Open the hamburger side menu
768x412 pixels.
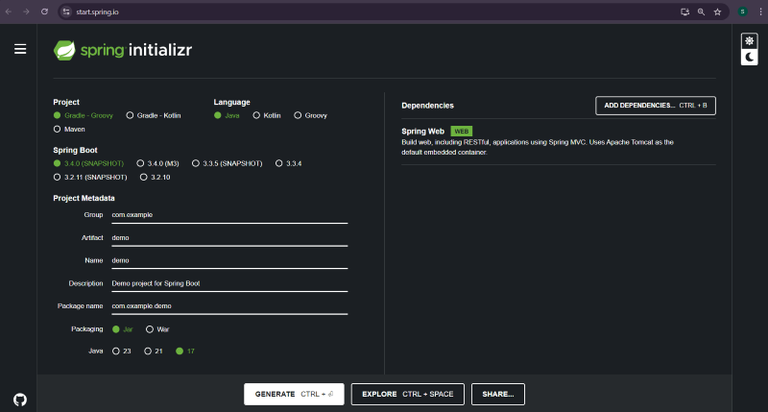pos(20,49)
